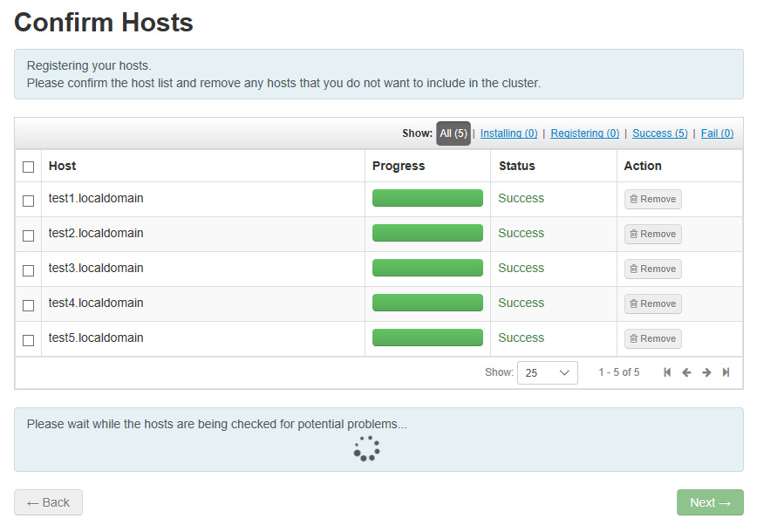Open the Show rows-per-page dropdown
The image size is (757, 532).
(547, 372)
